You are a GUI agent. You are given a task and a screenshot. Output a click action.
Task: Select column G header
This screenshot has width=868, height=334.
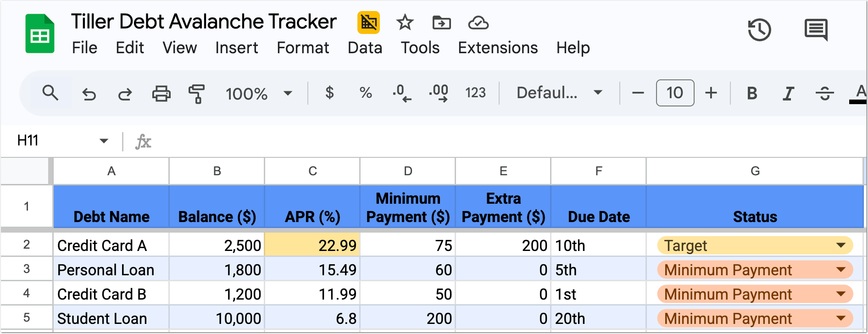click(x=755, y=171)
